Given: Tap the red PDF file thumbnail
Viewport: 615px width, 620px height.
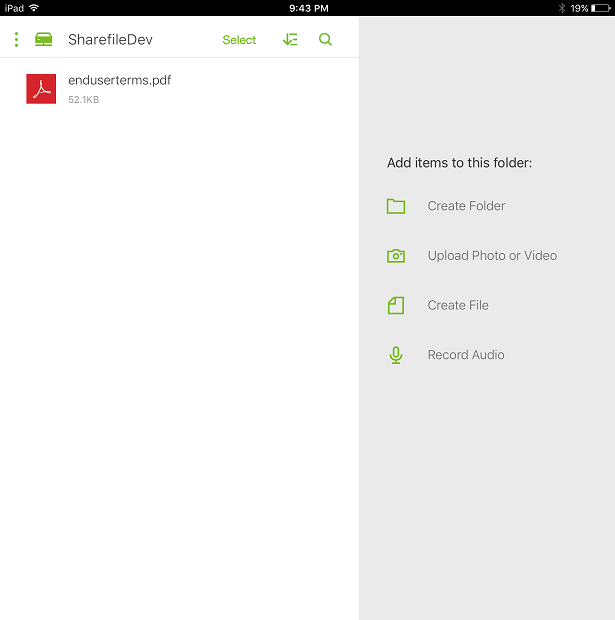Looking at the screenshot, I should click(x=41, y=89).
